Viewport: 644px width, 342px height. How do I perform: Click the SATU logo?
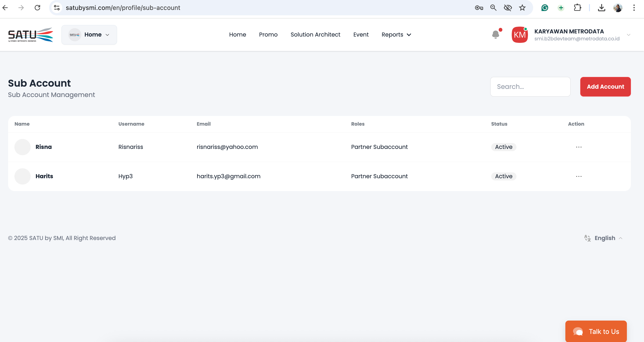30,35
